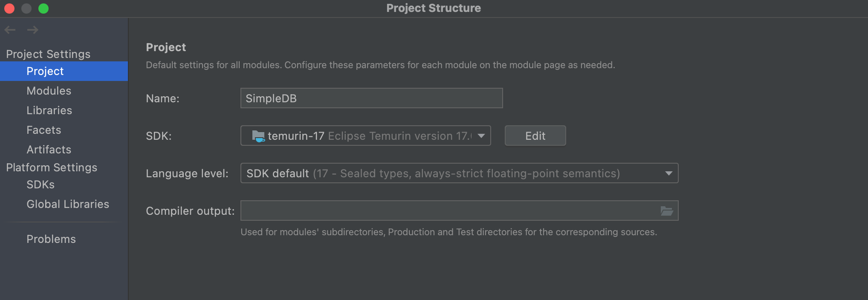The height and width of the screenshot is (300, 868).
Task: Select Libraries under Project Settings
Action: pos(49,110)
